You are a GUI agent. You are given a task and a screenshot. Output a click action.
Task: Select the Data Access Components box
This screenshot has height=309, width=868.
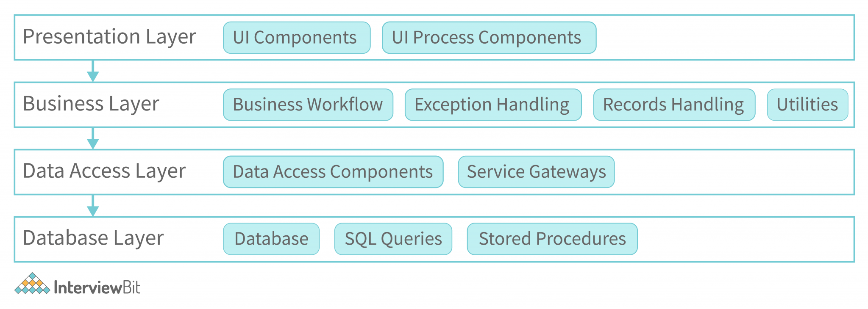(333, 172)
